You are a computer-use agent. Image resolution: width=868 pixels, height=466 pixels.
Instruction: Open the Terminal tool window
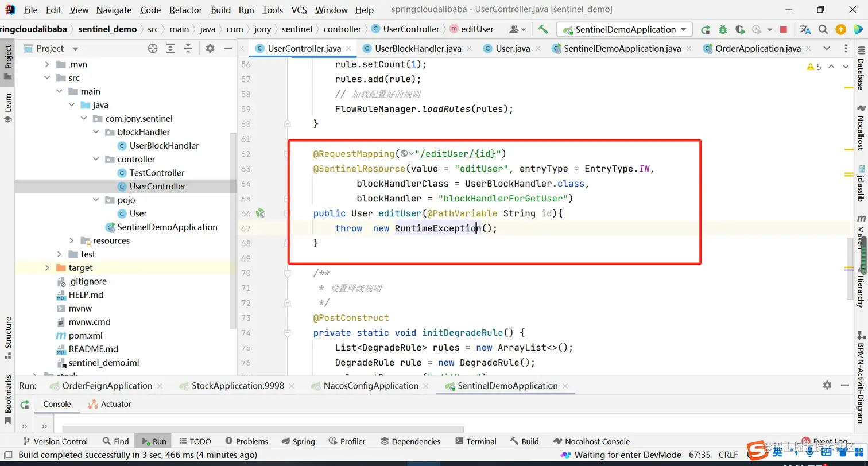[x=475, y=441]
